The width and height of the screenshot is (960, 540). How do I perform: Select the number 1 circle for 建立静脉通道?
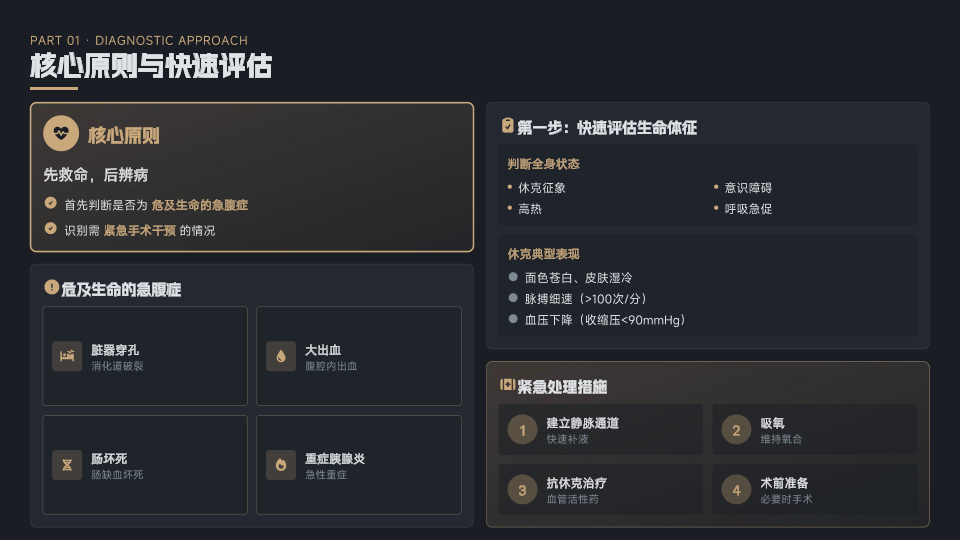pyautogui.click(x=522, y=430)
